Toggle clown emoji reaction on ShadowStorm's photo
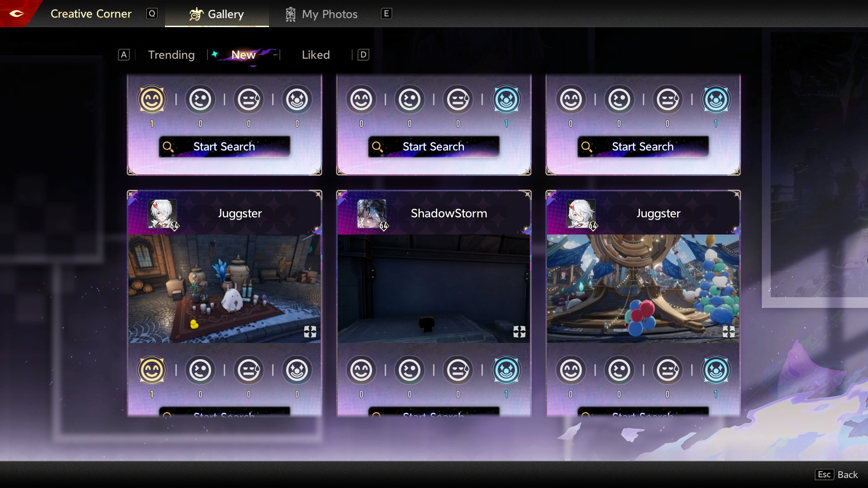The image size is (868, 488). 506,370
